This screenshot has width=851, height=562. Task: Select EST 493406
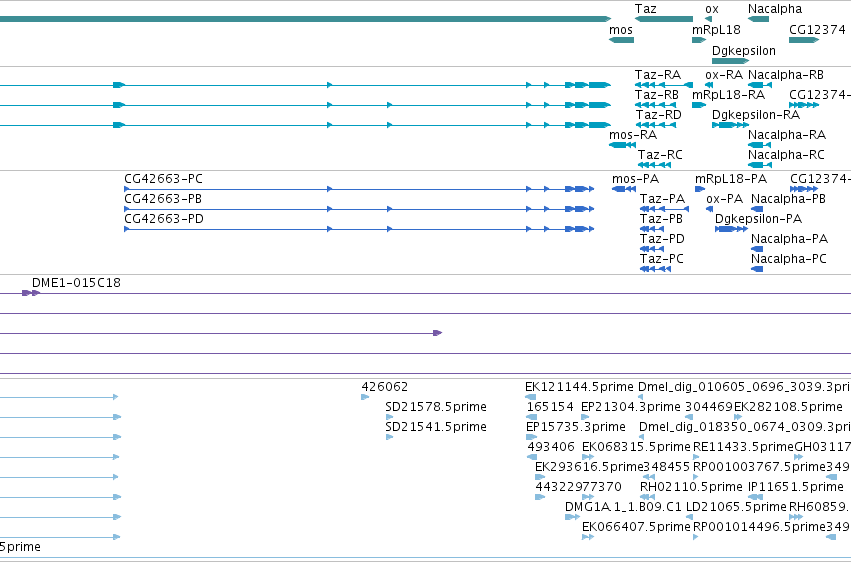tap(551, 448)
